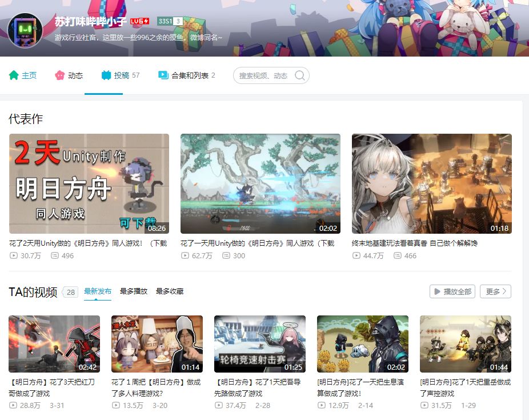Open 重岳 声控游戏 thumbnail 01:44

pos(466,344)
